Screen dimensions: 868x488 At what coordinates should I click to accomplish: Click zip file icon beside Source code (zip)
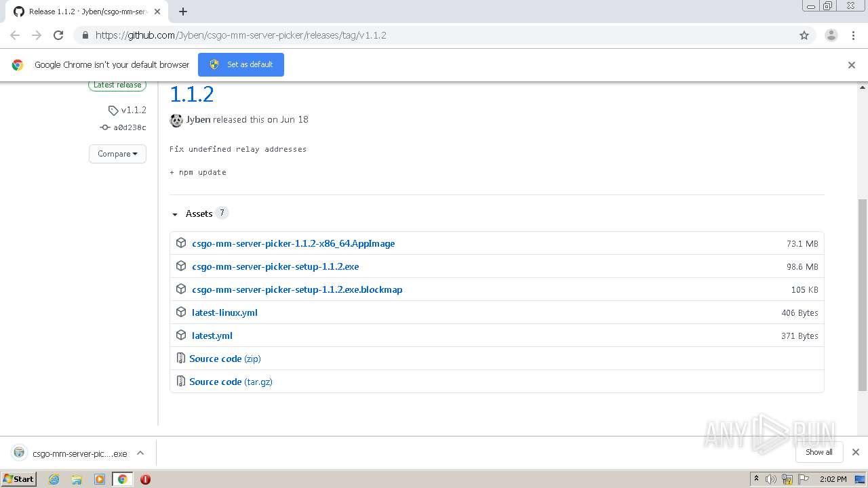(181, 358)
